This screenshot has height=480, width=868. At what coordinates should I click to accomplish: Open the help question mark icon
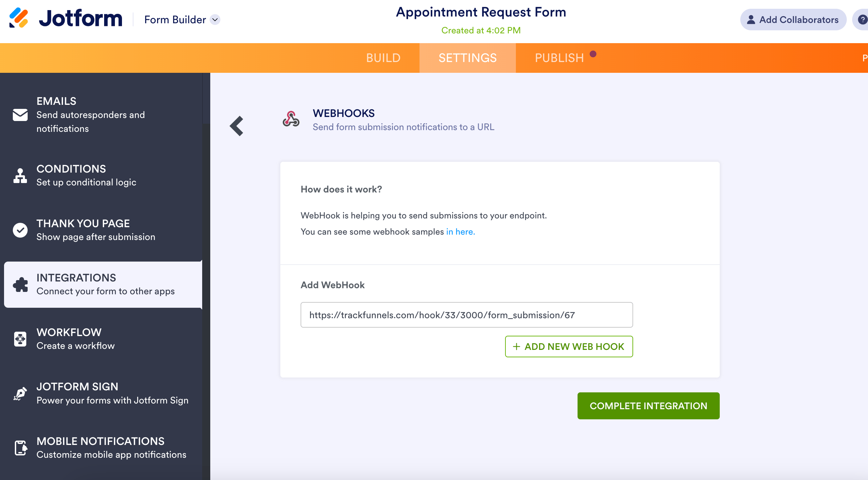(863, 20)
